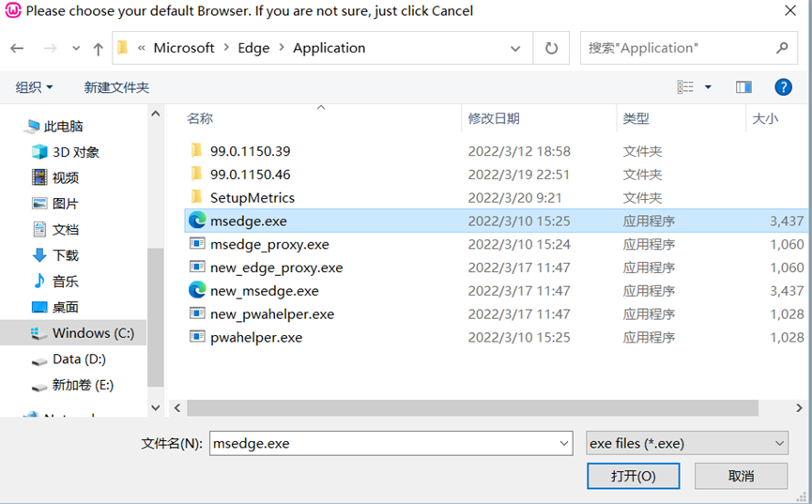Click the 文件名 input field
The height and width of the screenshot is (504, 812).
click(x=391, y=444)
